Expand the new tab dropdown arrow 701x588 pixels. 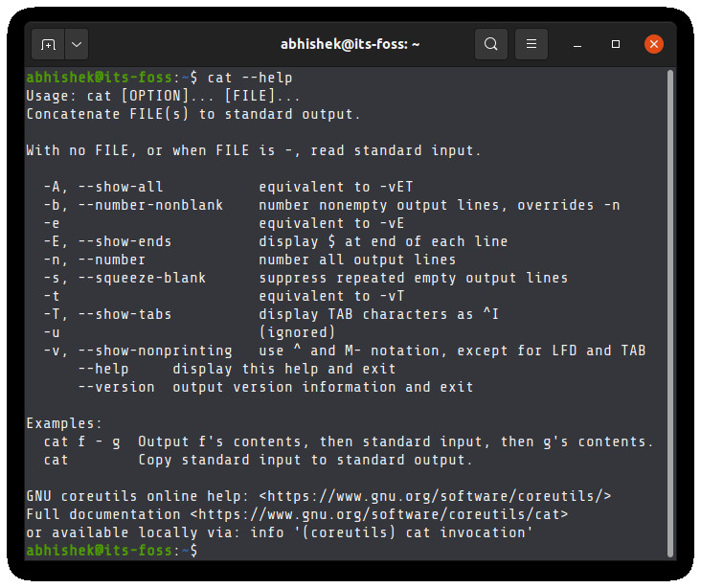(76, 44)
